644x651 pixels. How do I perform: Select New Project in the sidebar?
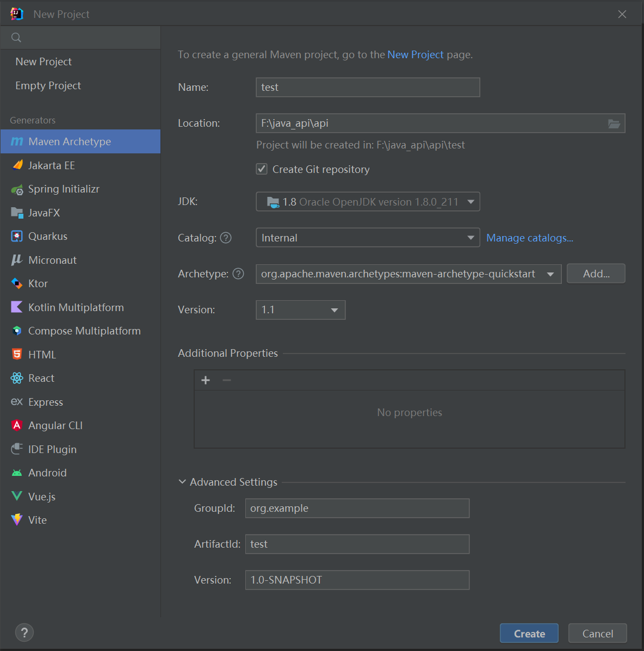(x=81, y=61)
